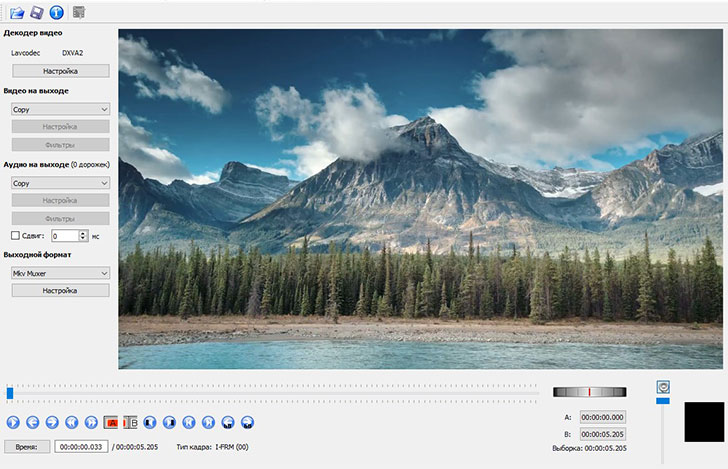Screen dimensions: 728x469
Task: Toggle audio mute speaker icon above volume
Action: click(x=662, y=387)
